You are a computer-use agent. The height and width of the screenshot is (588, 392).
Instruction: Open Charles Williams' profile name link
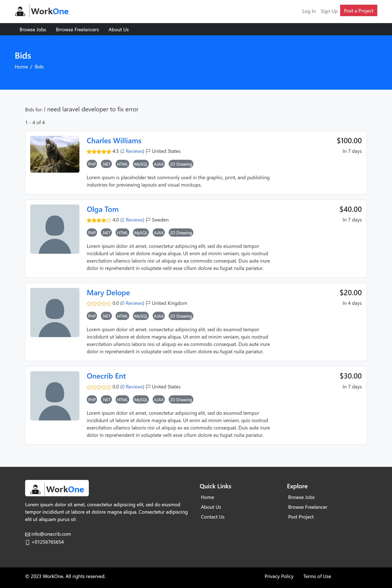114,141
